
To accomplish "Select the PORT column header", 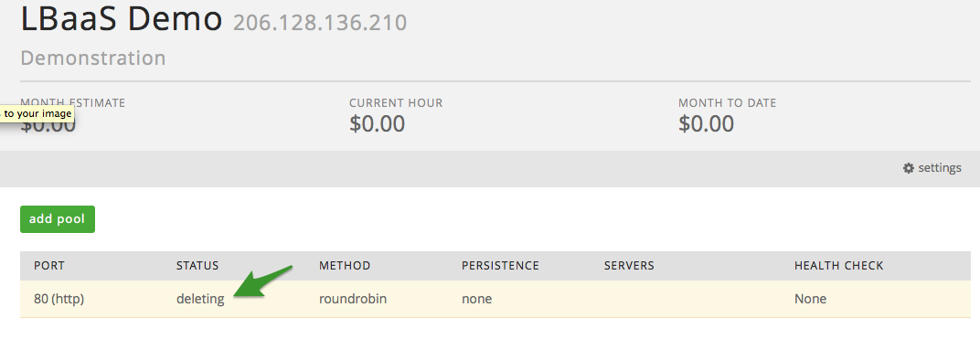I will pos(49,266).
